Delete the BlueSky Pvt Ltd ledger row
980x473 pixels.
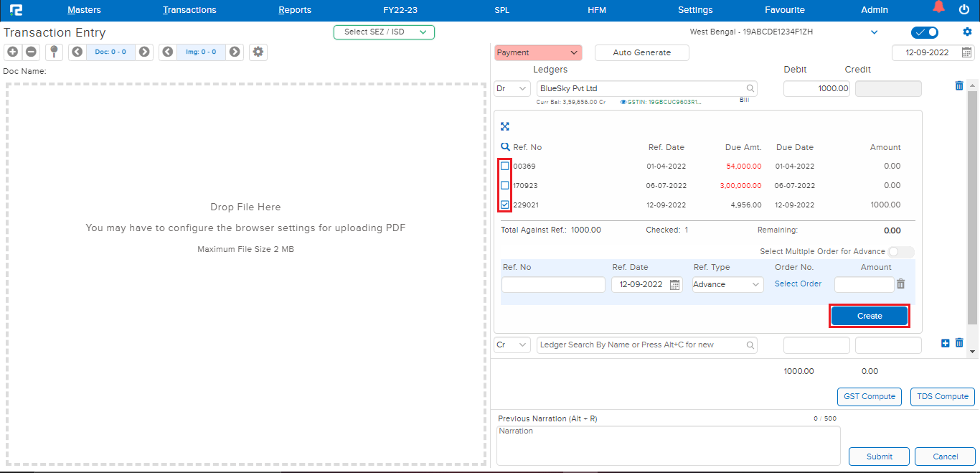point(959,86)
